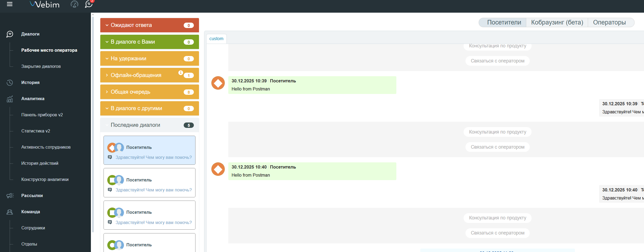Collapse the Ожидают ответа section
644x252 pixels.
(107, 25)
